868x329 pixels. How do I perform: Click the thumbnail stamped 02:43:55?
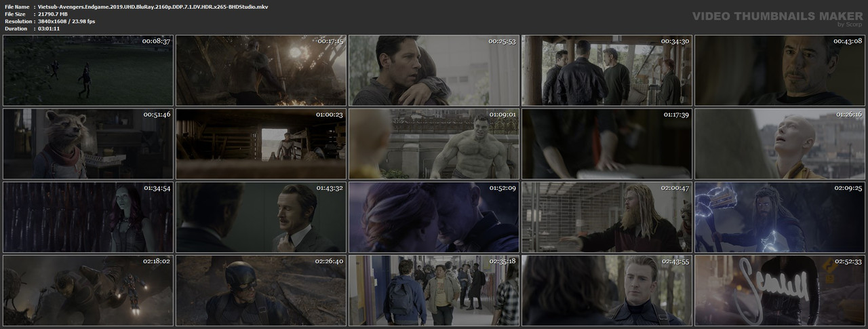607,290
